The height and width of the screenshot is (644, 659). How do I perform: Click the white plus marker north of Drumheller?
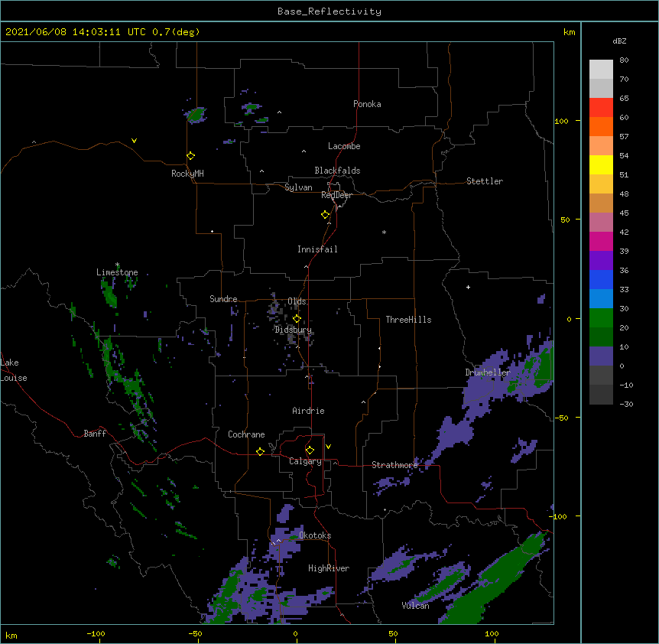tap(468, 287)
